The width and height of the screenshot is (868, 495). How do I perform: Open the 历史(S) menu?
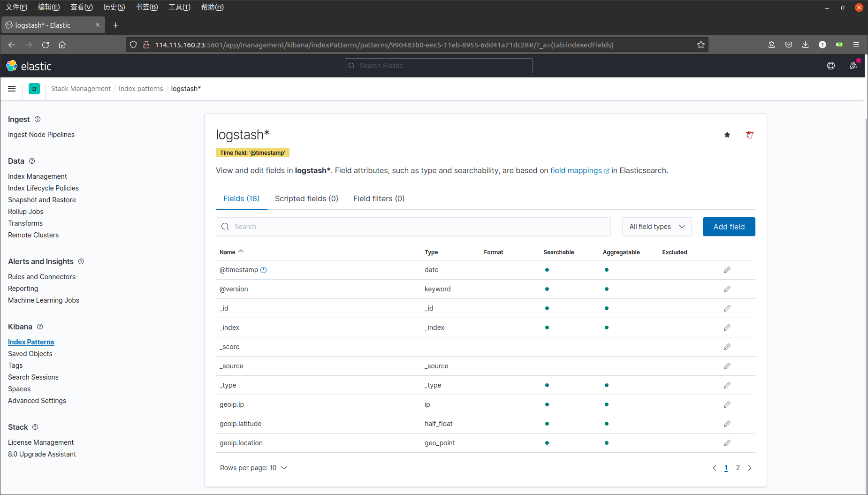point(114,7)
